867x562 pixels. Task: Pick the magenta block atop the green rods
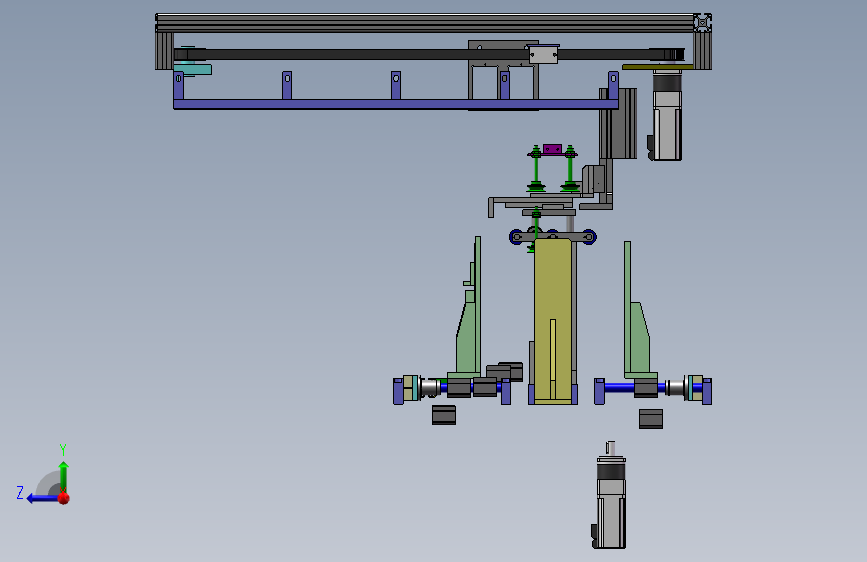point(552,149)
